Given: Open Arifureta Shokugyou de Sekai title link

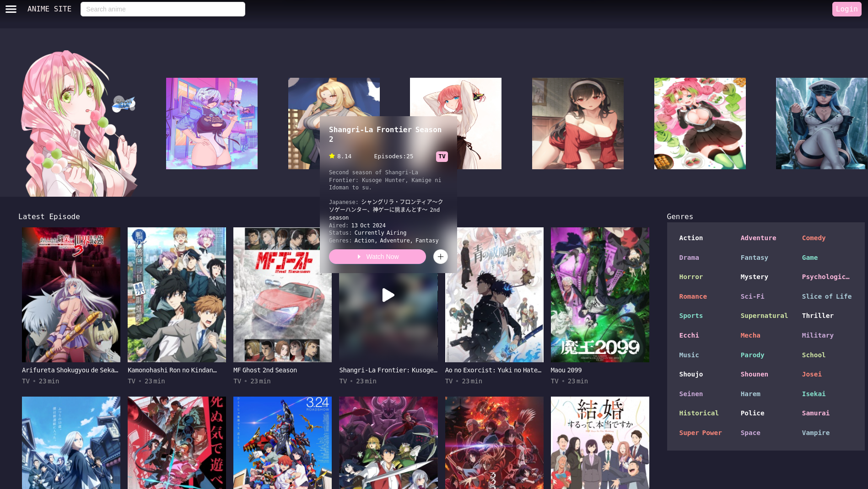Looking at the screenshot, I should [70, 370].
